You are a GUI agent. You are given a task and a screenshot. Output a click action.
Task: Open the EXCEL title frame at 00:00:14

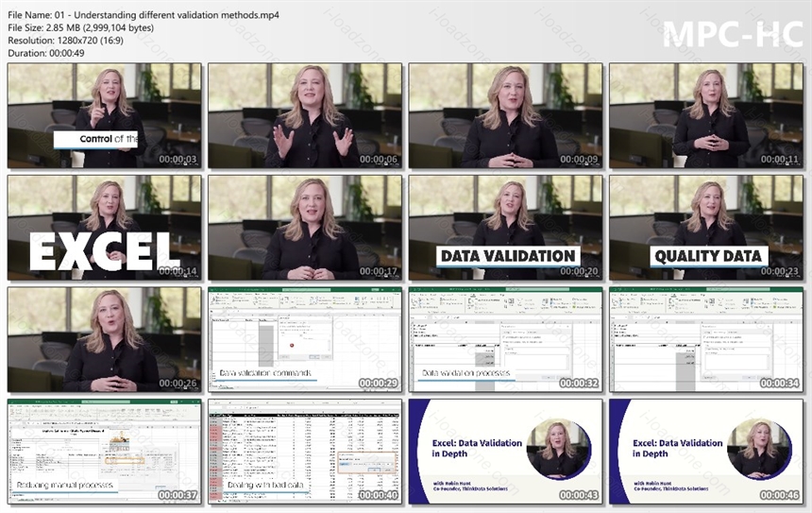105,228
